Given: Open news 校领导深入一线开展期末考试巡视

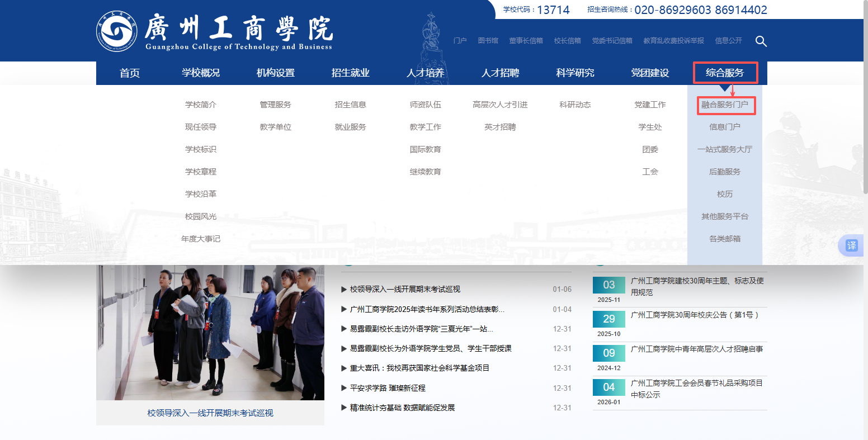Looking at the screenshot, I should 405,289.
